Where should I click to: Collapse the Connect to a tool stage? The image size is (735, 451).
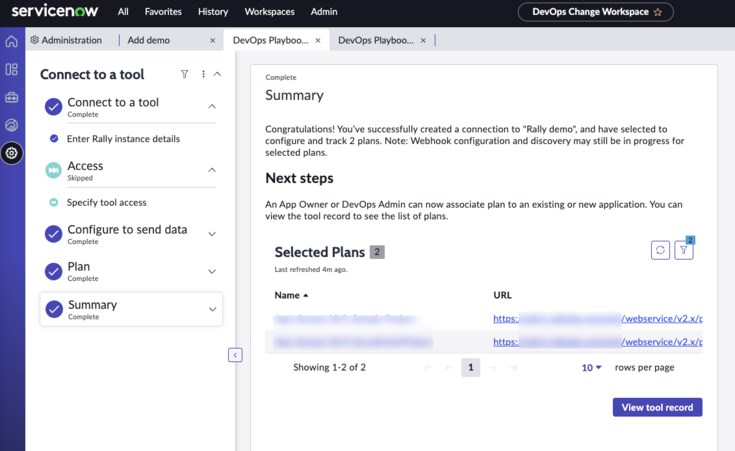coord(212,106)
